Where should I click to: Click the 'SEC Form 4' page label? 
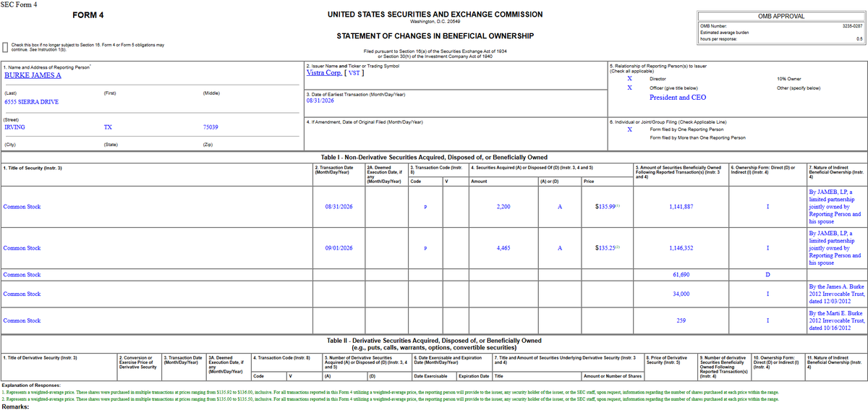[x=20, y=4]
